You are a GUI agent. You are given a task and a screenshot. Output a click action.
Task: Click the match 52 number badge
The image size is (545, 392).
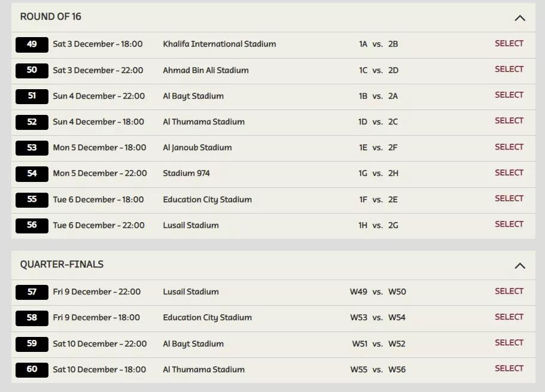pos(32,122)
